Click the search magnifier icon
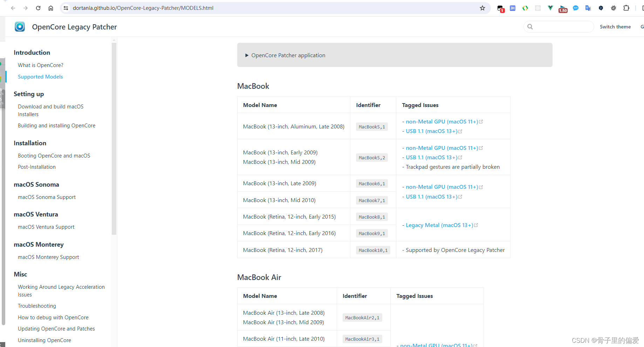The image size is (644, 347). pyautogui.click(x=530, y=27)
